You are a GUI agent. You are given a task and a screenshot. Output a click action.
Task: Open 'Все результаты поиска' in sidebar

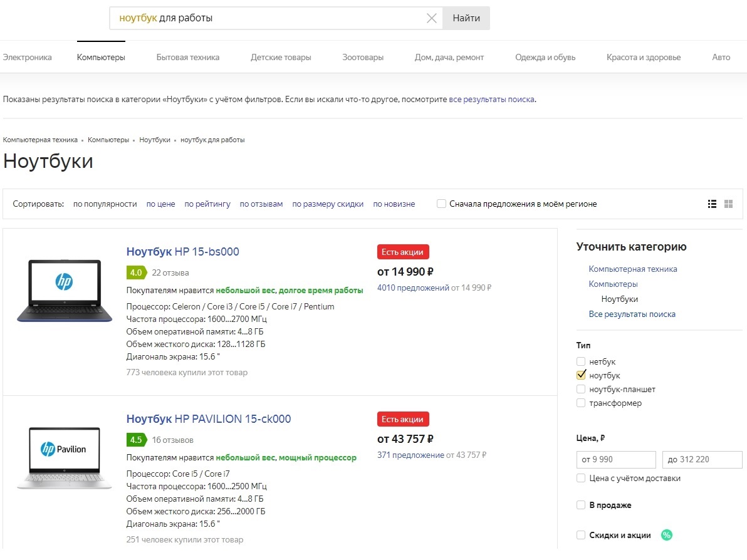click(x=632, y=314)
